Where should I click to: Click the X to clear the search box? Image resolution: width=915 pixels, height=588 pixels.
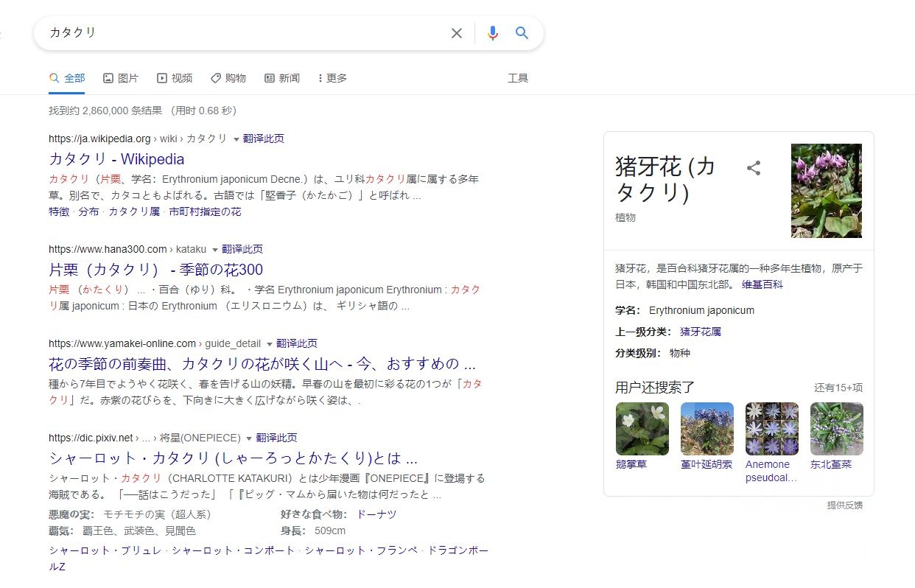click(x=457, y=32)
